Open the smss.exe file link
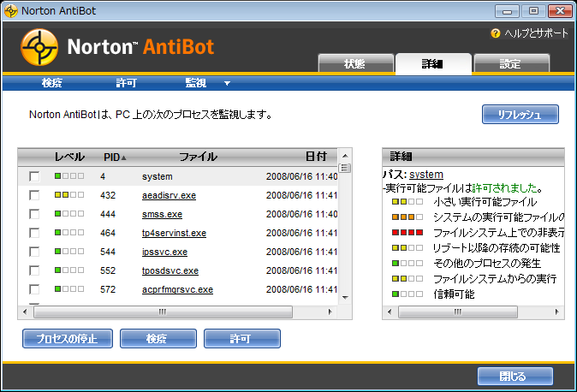Screen dimensions: 577x392 pos(162,214)
